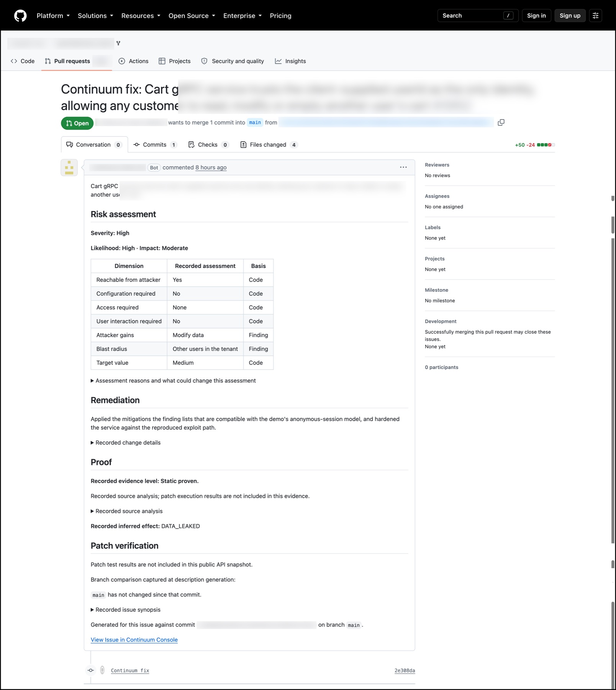
Task: Select the Conversation tab
Action: point(94,145)
